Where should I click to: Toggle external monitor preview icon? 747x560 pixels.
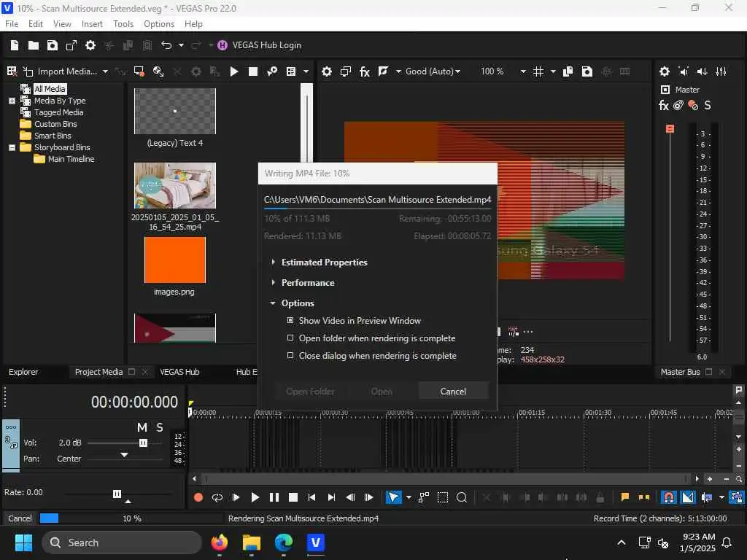pyautogui.click(x=345, y=71)
